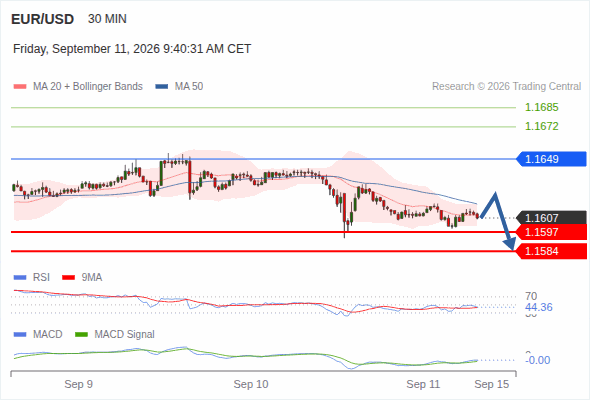Click the Sep 10 axis date

(x=251, y=384)
